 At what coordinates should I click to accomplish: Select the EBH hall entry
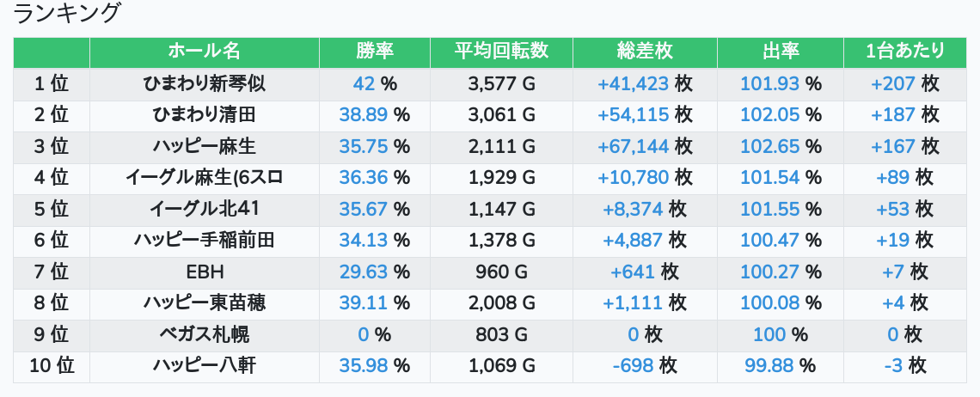point(204,272)
